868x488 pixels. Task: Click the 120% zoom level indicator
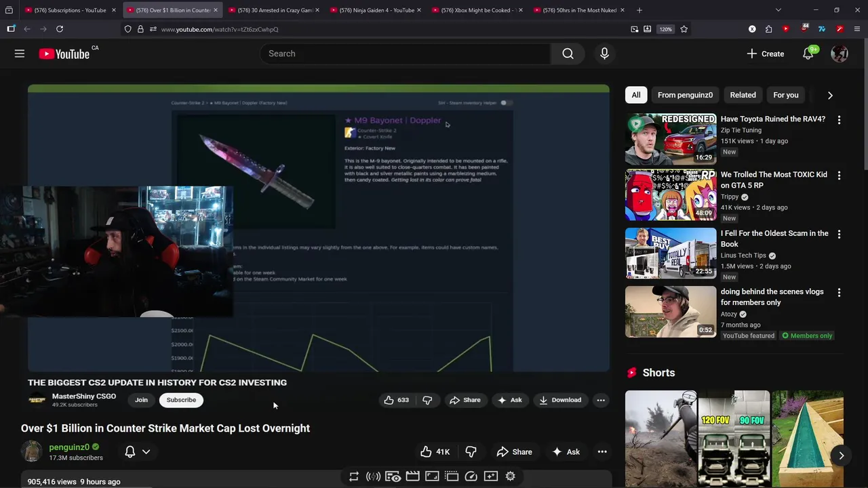665,29
